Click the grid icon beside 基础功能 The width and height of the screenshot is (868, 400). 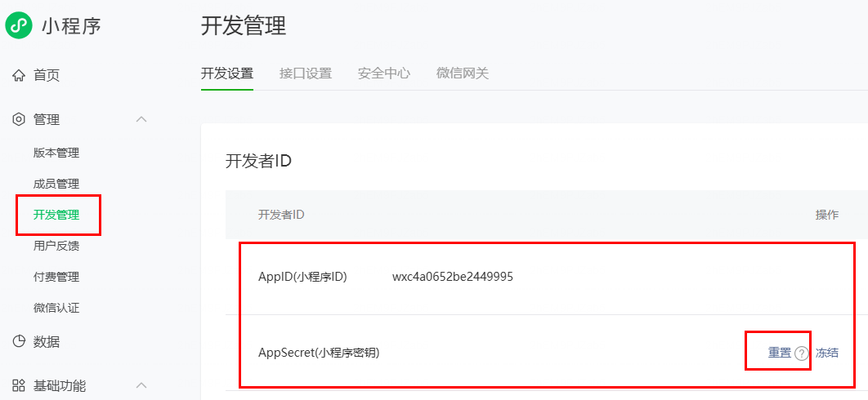pyautogui.click(x=19, y=385)
